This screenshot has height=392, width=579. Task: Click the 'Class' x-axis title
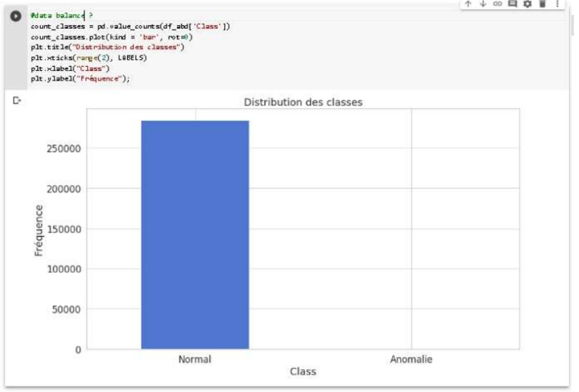tap(303, 371)
